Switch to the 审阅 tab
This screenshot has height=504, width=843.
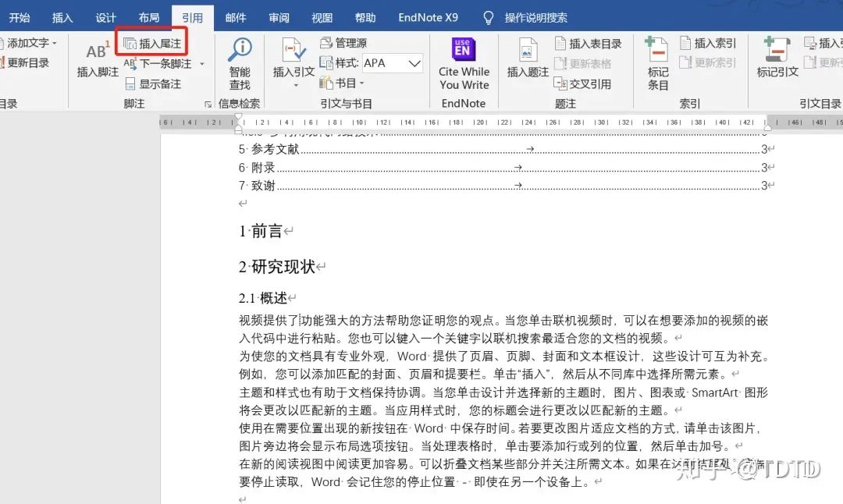279,18
